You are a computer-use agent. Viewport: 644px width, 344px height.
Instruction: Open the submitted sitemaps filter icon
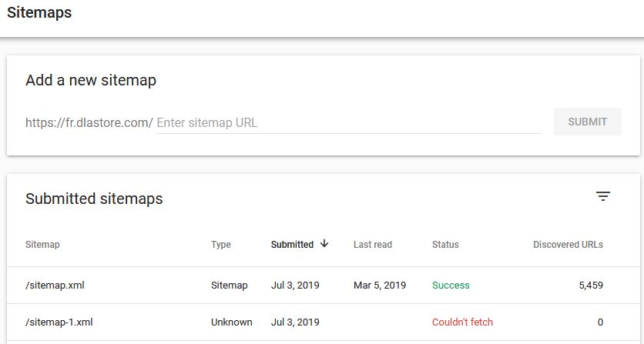(603, 196)
